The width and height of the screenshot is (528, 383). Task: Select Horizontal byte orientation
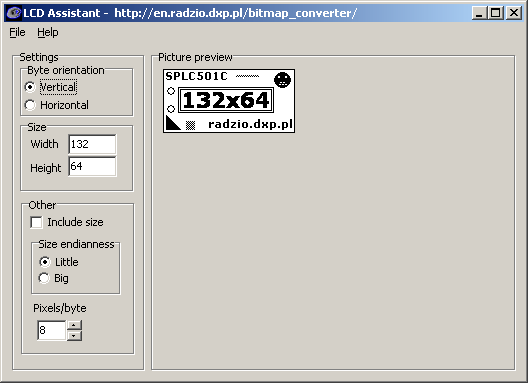click(30, 105)
